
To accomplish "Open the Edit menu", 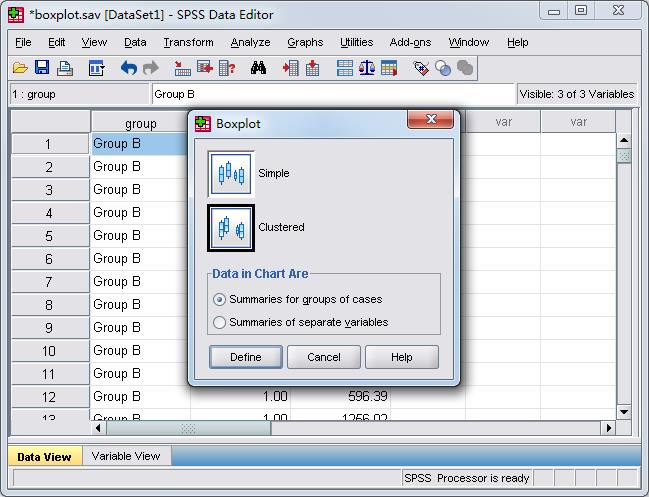I will (56, 42).
